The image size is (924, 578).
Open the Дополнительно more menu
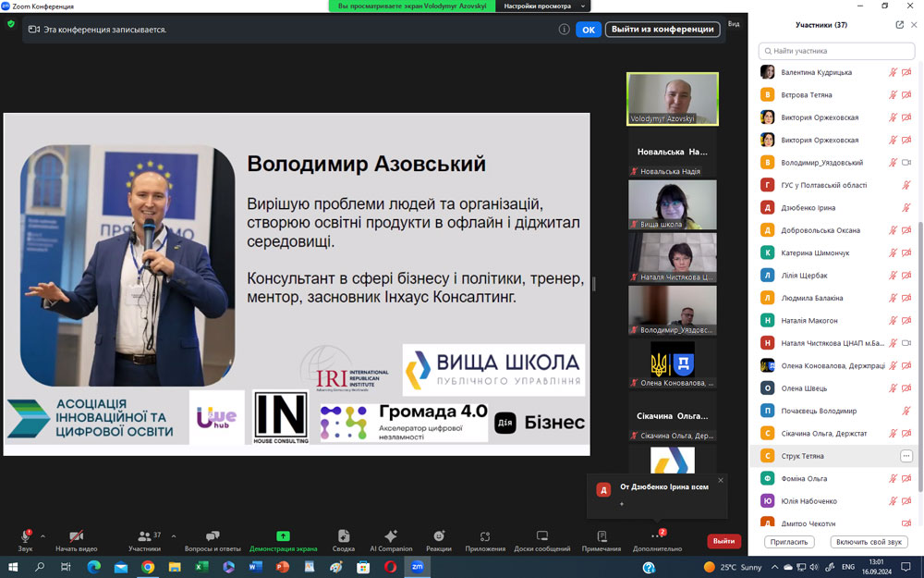tap(657, 540)
